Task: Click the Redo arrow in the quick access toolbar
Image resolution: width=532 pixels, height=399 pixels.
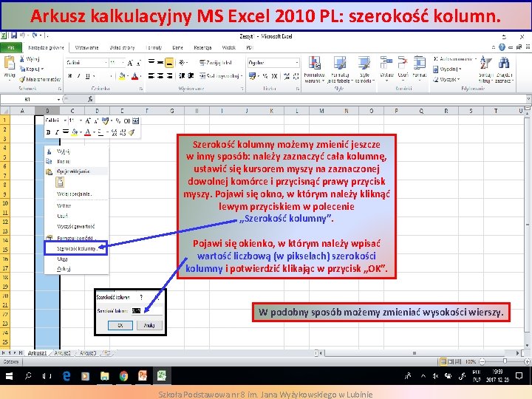Action: coord(35,35)
